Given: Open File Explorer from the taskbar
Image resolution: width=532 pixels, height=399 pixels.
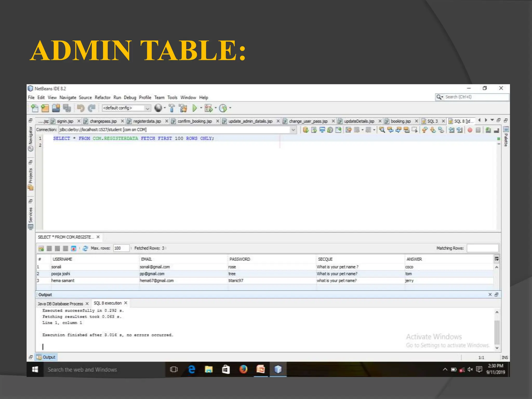Looking at the screenshot, I should (x=209, y=369).
